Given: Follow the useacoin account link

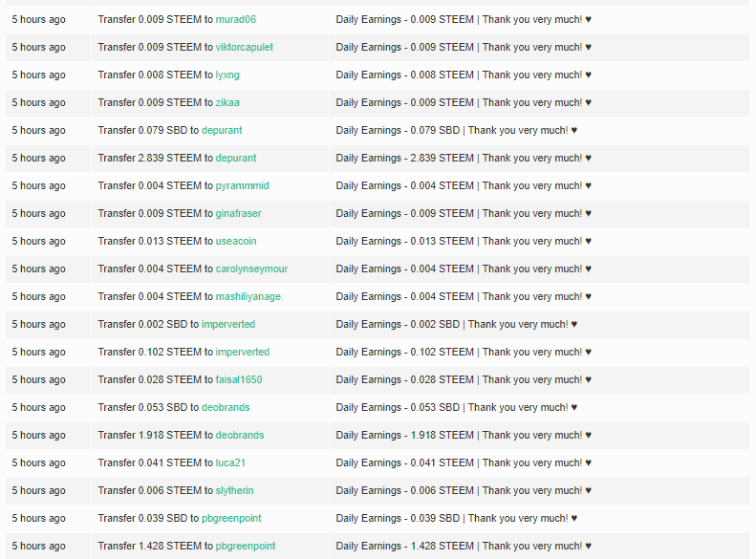Looking at the screenshot, I should tap(236, 242).
